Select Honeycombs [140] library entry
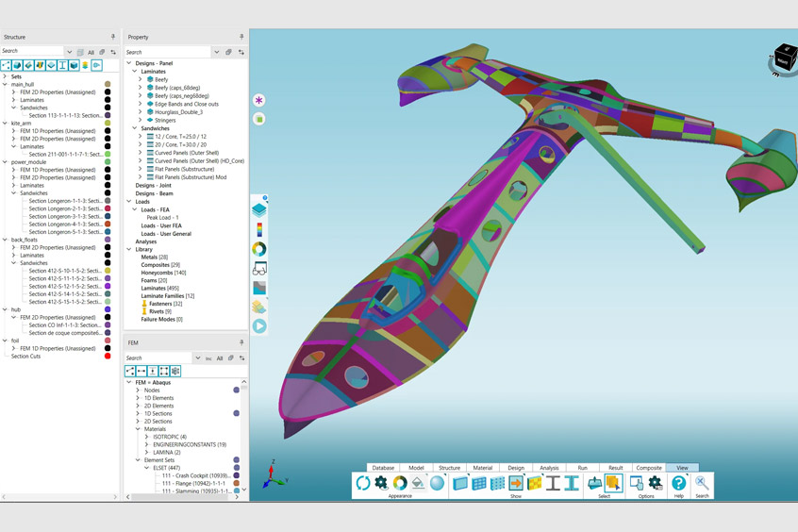798x532 pixels. click(x=163, y=273)
